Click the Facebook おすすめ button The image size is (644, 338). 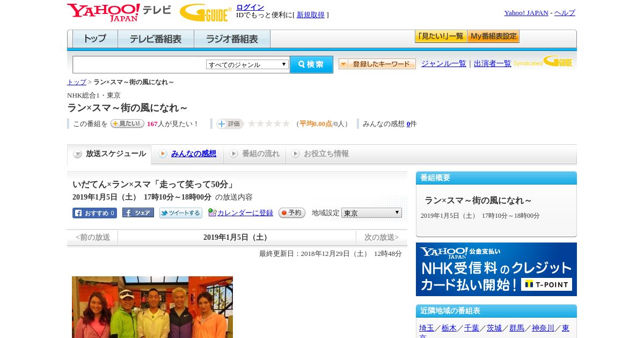(94, 213)
